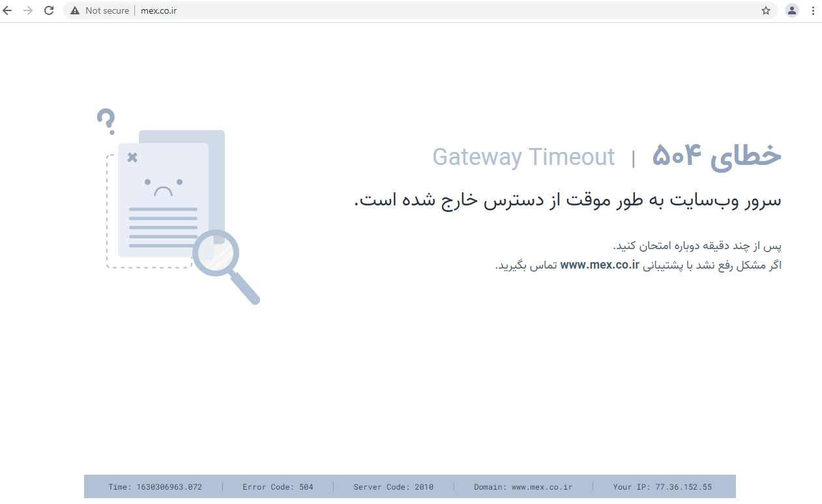Reload the page using the refresh icon
822x504 pixels.
49,10
